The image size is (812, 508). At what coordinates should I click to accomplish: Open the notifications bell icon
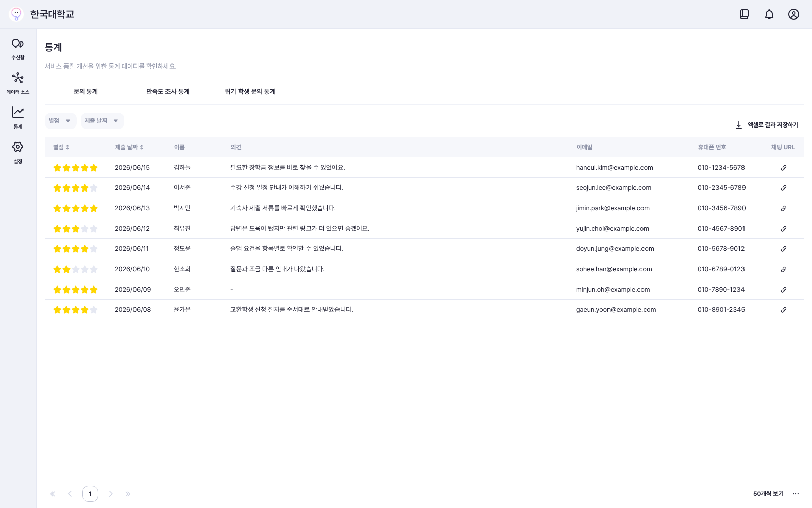tap(769, 14)
